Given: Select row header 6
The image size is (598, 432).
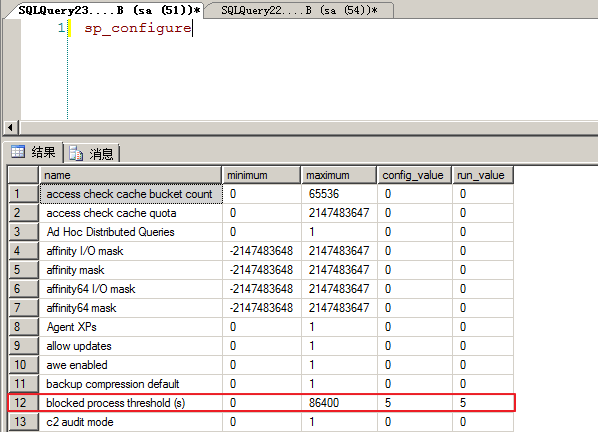Looking at the screenshot, I should pyautogui.click(x=24, y=289).
